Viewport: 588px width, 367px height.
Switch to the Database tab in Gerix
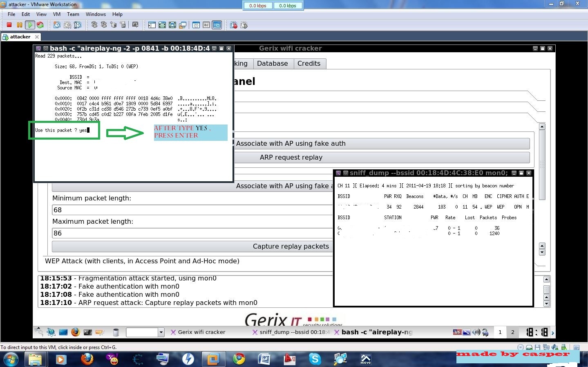click(273, 64)
